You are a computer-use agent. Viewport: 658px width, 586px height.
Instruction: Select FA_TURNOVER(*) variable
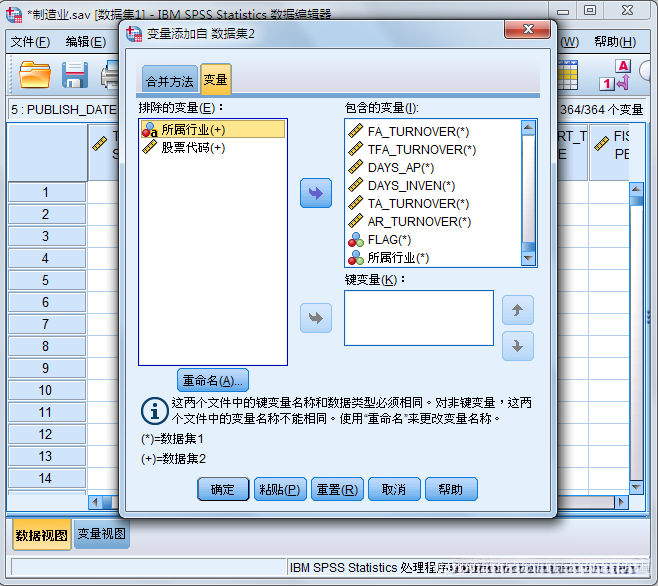click(x=433, y=131)
